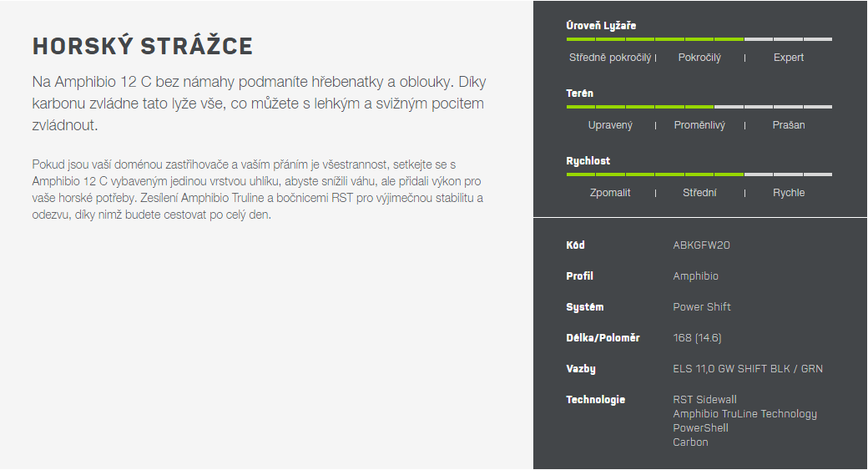Select the Pokročilý skier level label
The image size is (868, 470).
(x=699, y=58)
